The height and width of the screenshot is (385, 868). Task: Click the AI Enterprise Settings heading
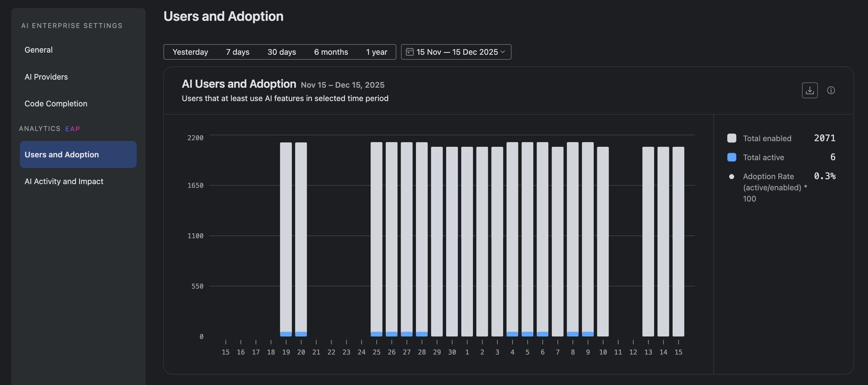(72, 26)
